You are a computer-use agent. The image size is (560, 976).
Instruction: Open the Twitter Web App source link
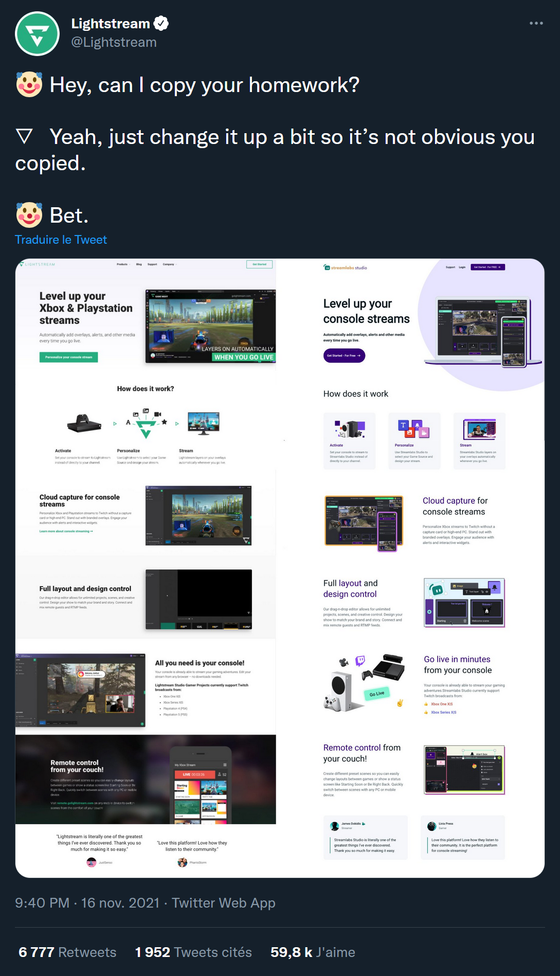click(223, 903)
